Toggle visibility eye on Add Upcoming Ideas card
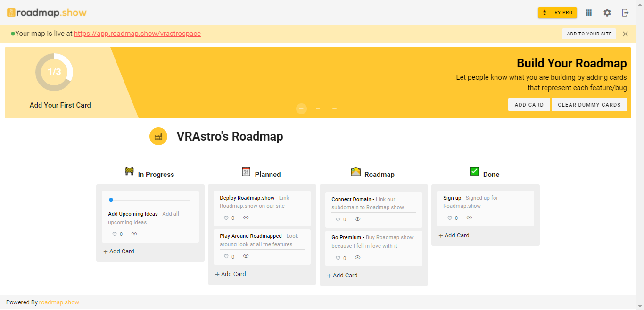Viewport: 644px width, 310px height. pyautogui.click(x=134, y=234)
